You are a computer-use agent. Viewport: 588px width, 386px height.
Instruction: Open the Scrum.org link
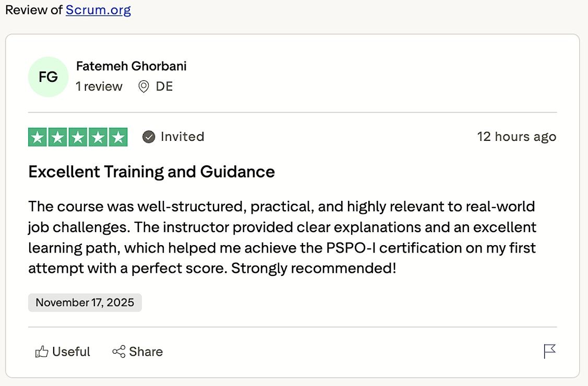(x=98, y=10)
